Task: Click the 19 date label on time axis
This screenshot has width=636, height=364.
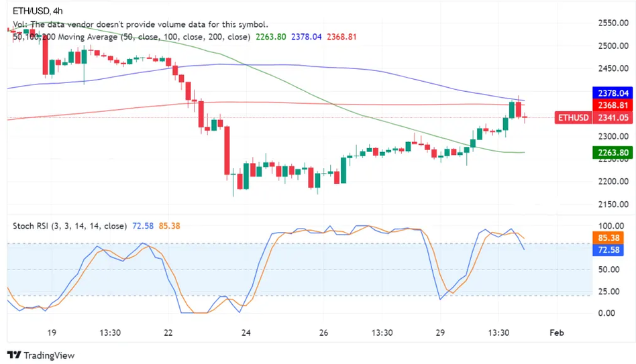Action: point(52,332)
